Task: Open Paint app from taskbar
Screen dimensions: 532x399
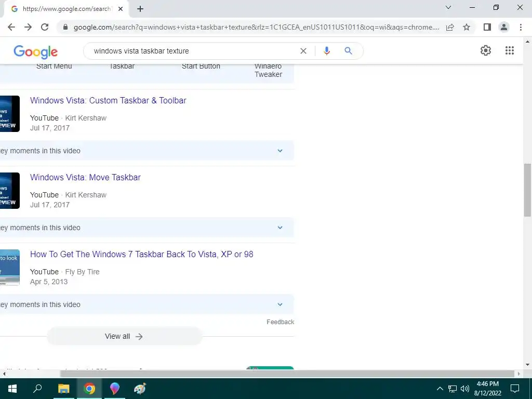Action: pos(140,389)
